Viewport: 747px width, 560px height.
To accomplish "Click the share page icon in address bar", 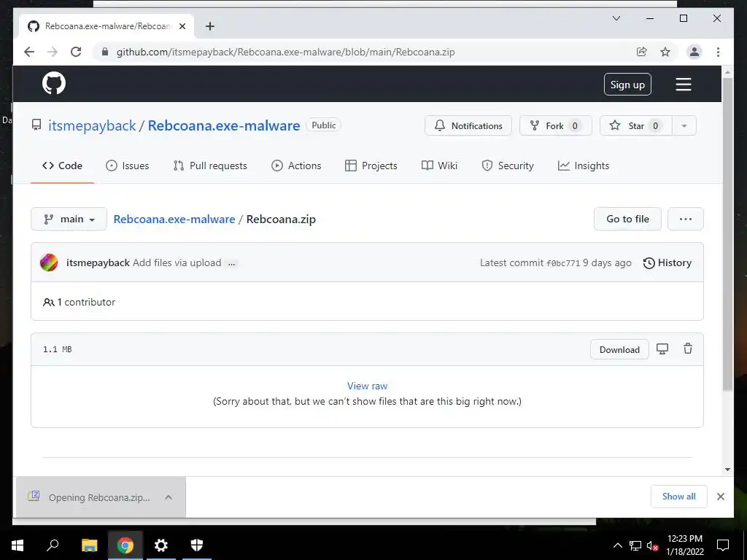I will pyautogui.click(x=642, y=52).
